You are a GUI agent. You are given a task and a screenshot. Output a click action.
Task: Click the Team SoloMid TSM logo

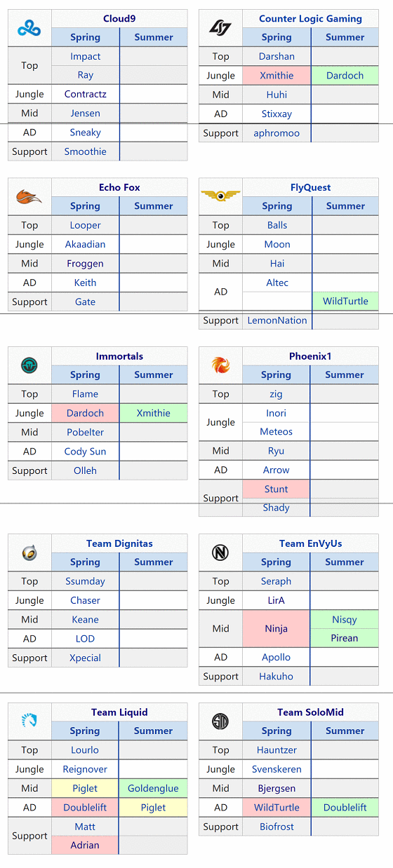[220, 721]
